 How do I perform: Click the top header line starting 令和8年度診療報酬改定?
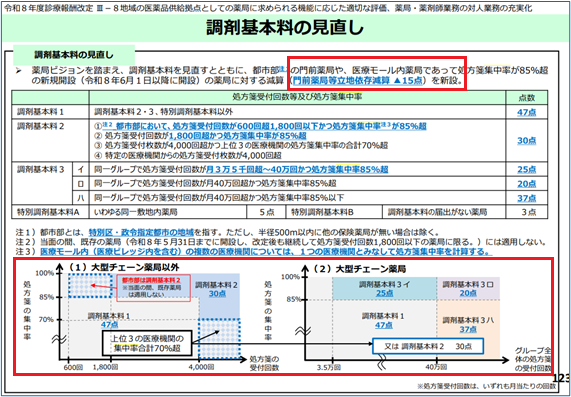point(267,8)
